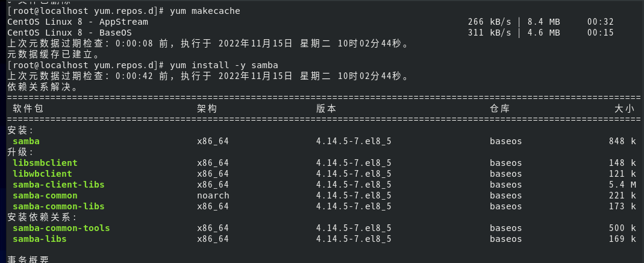Click the CentOS Linux 8 - AppStream line
The width and height of the screenshot is (644, 263).
(78, 22)
